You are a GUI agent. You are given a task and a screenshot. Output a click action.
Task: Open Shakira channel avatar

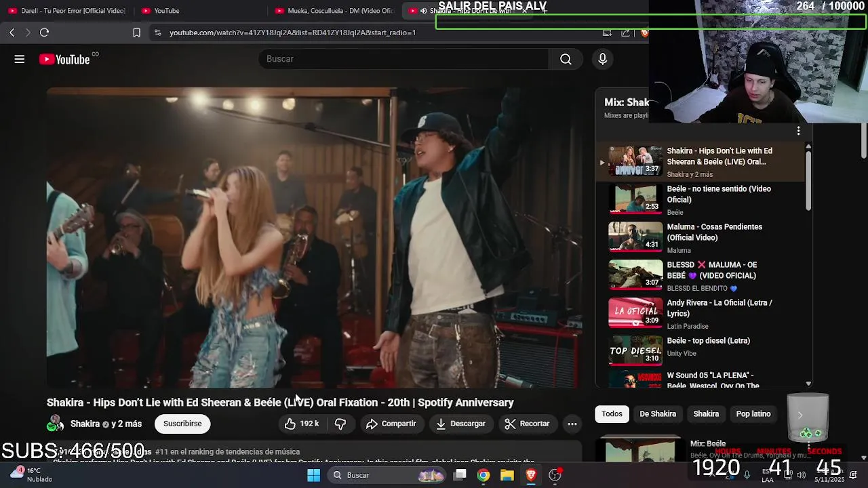(x=56, y=424)
